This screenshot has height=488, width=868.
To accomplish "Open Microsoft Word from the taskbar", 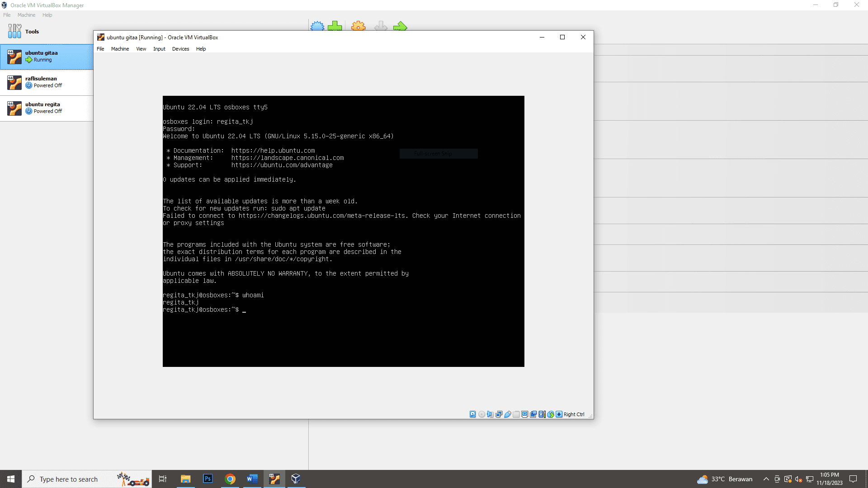I will (x=252, y=479).
